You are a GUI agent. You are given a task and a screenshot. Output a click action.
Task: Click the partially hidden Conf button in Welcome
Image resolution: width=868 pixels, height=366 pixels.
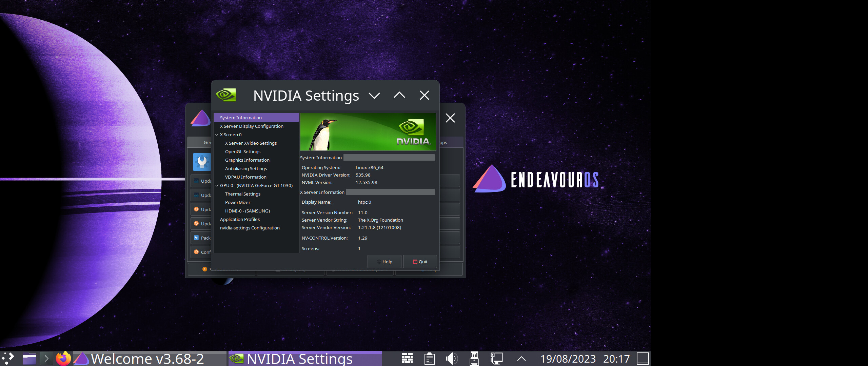pos(201,252)
